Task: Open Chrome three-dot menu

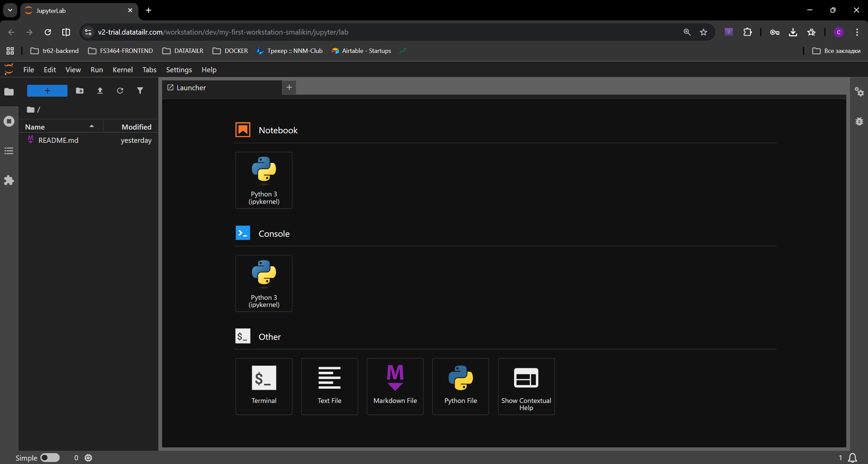Action: [x=857, y=32]
